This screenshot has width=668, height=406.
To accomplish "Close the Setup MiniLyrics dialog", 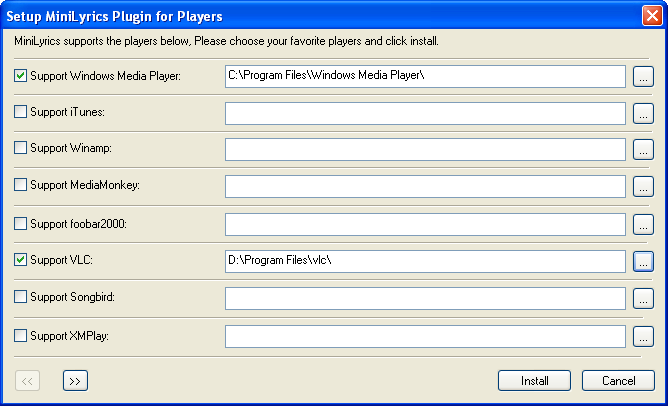I will 652,16.
